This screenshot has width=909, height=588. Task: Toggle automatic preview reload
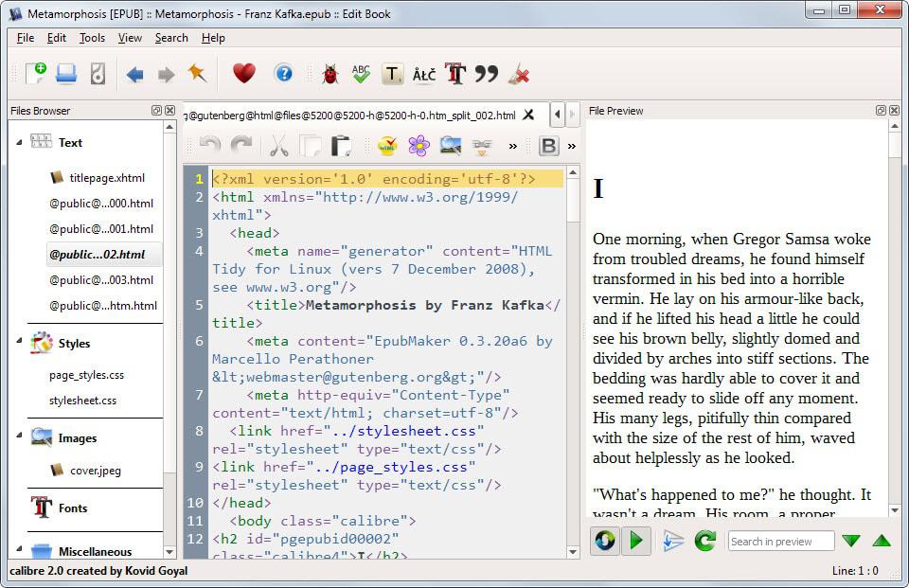click(x=606, y=541)
